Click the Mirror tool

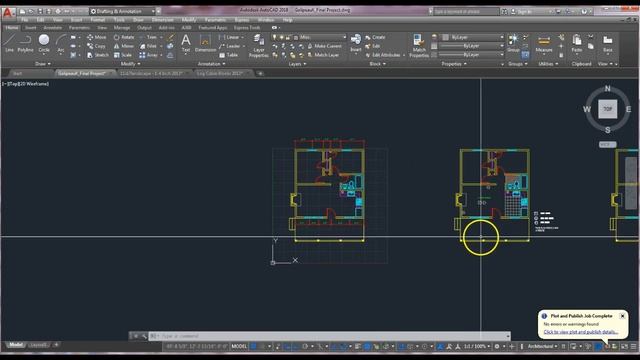(124, 46)
